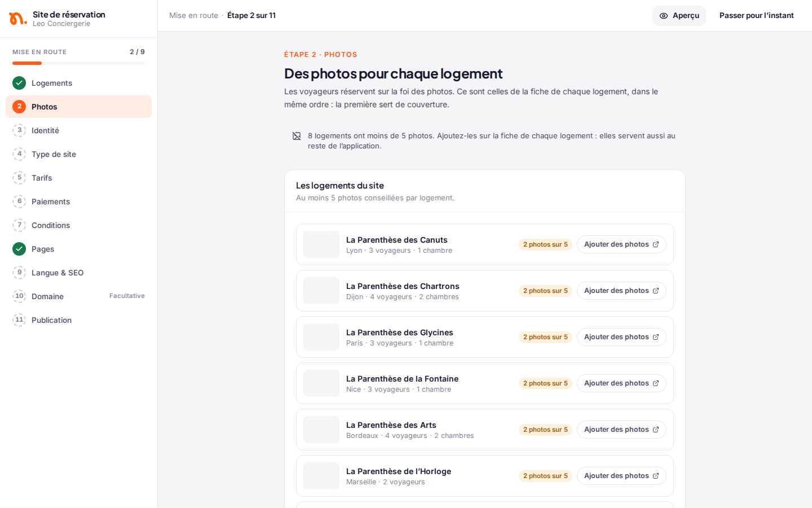Click the orange app logo icon
The width and height of the screenshot is (812, 508).
(x=17, y=19)
